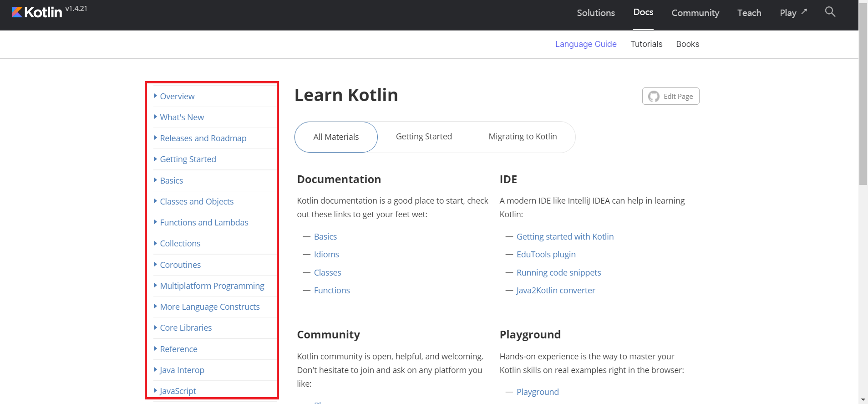Open JavaScript in the sidebar
This screenshot has width=868, height=404.
tap(178, 391)
